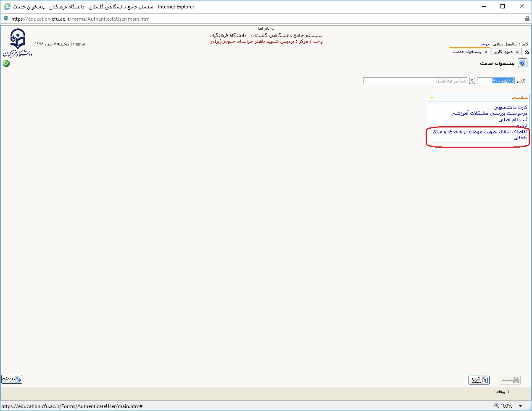Click the Farhangian University logo
The width and height of the screenshot is (532, 411).
pos(18,43)
